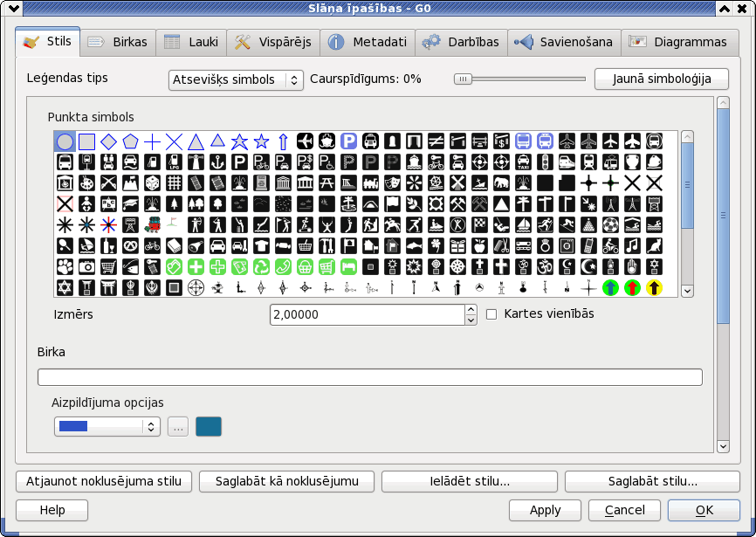This screenshot has height=537, width=756.
Task: Choose the diamond ring symbol
Action: click(546, 246)
